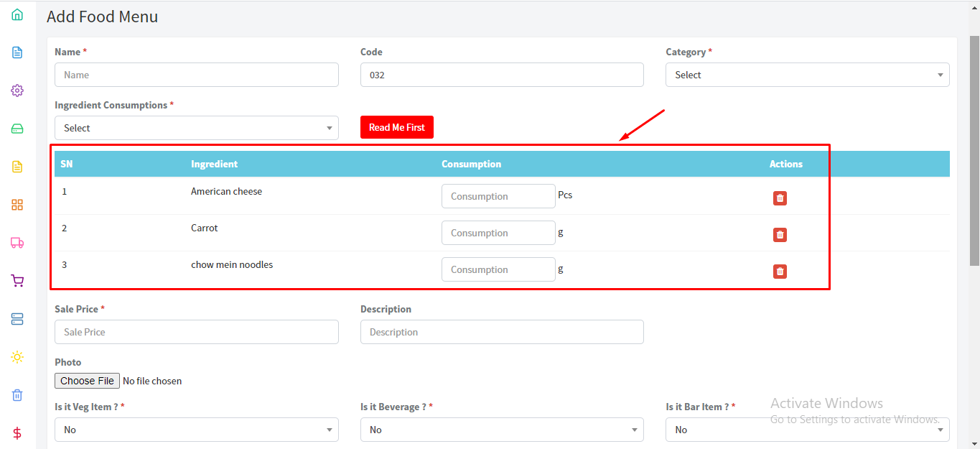Image resolution: width=980 pixels, height=449 pixels.
Task: Click the green hard drive sidebar icon
Action: [x=17, y=129]
